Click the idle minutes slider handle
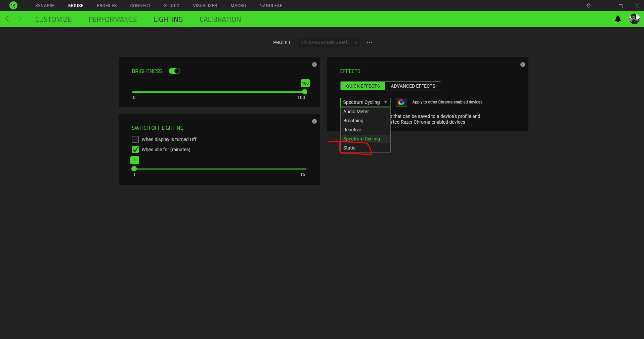The image size is (644, 339). pyautogui.click(x=134, y=169)
